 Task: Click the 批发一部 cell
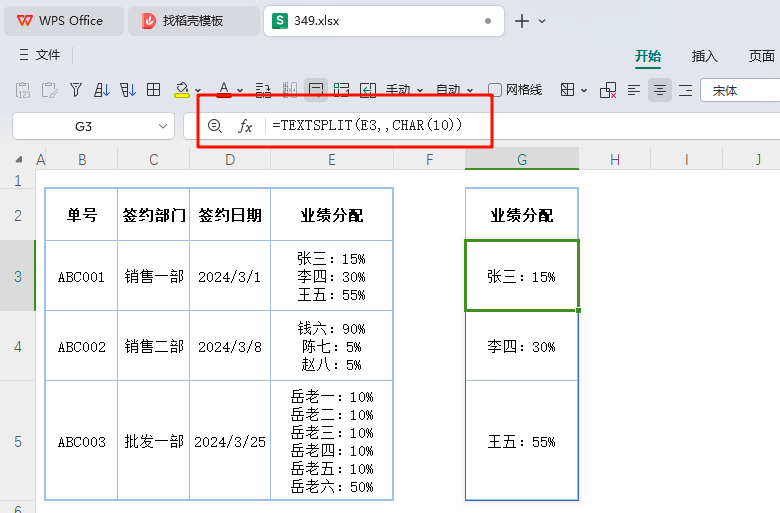coord(154,441)
